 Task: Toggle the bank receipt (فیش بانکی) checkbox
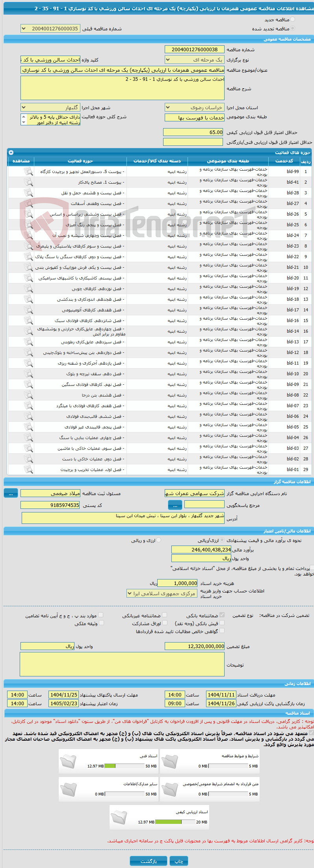(222, 623)
